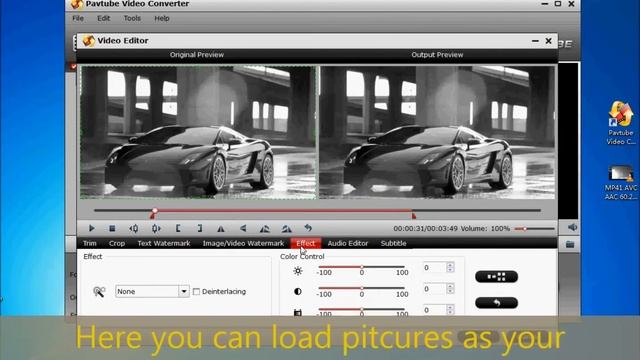
Task: Click the saturation value stepper arrows
Action: pyautogui.click(x=450, y=310)
